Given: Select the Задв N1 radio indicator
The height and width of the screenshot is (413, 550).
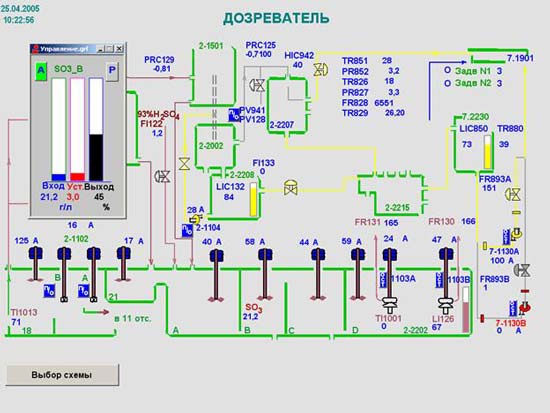Looking at the screenshot, I should [x=447, y=70].
